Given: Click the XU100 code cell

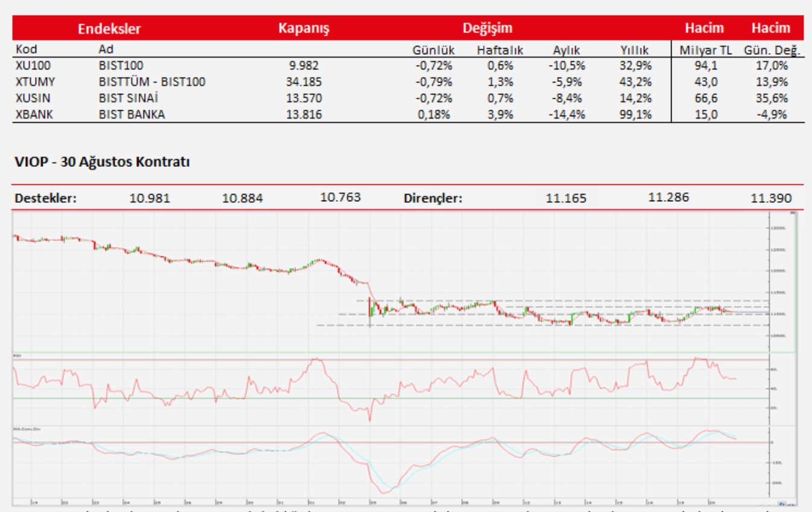Looking at the screenshot, I should [x=33, y=66].
